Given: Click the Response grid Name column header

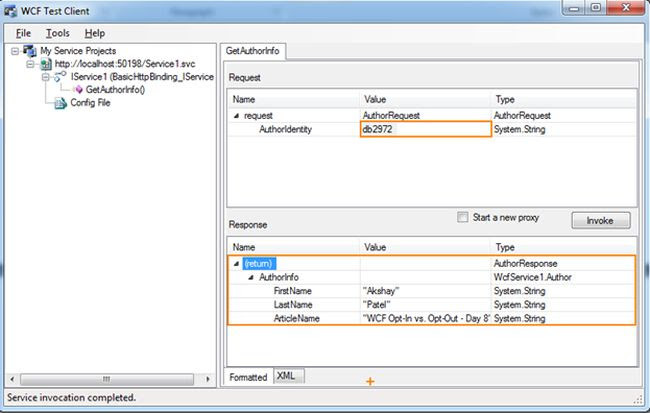Looking at the screenshot, I should pos(293,248).
